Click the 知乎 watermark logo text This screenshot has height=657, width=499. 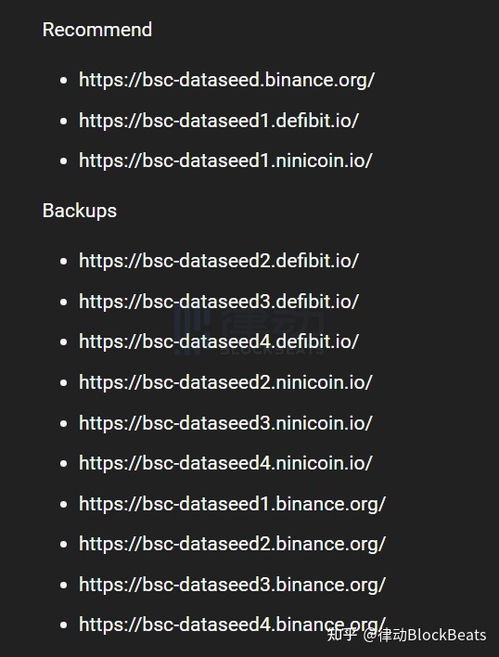pos(342,634)
